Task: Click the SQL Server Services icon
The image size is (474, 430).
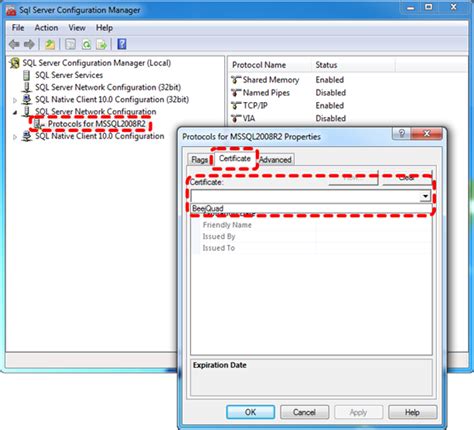Action: [27, 75]
